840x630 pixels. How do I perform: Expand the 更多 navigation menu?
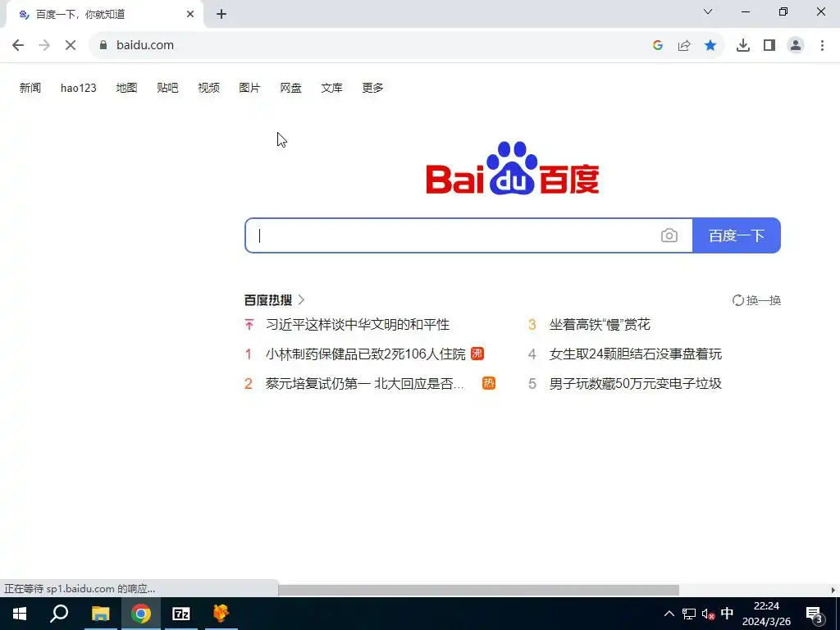point(373,88)
